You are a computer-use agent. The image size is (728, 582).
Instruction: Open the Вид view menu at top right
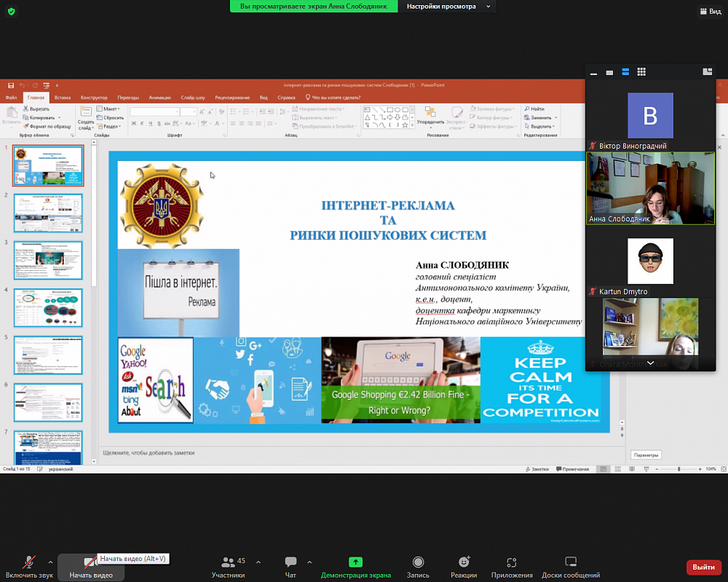click(711, 11)
